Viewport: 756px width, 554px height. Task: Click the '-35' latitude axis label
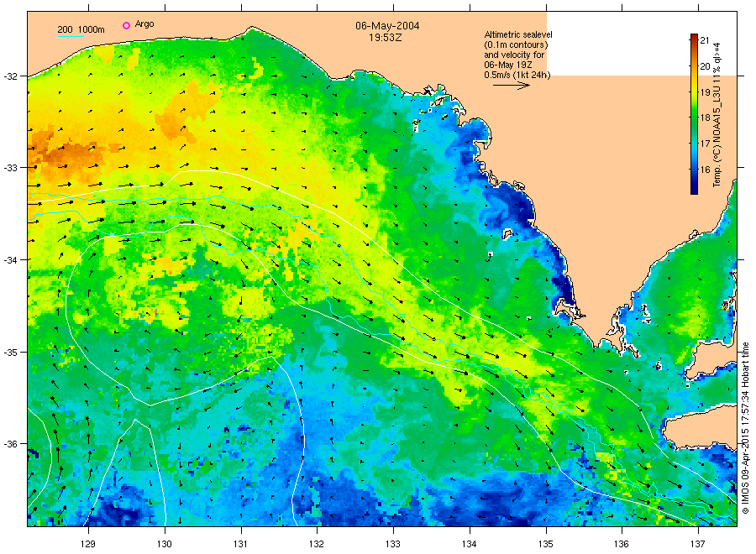10,353
